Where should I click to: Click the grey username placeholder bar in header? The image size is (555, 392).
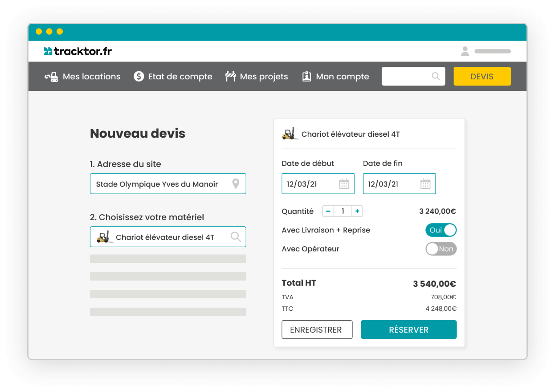tap(493, 51)
